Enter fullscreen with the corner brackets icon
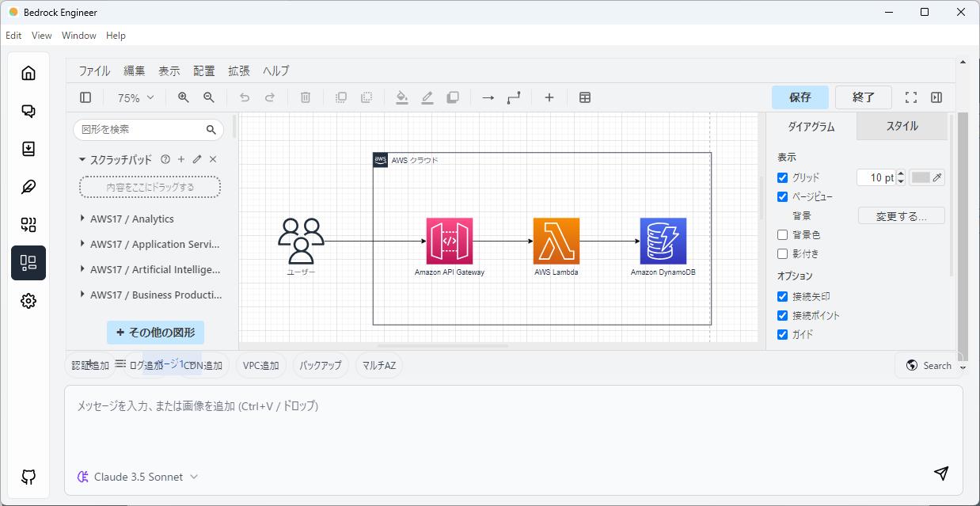 911,97
